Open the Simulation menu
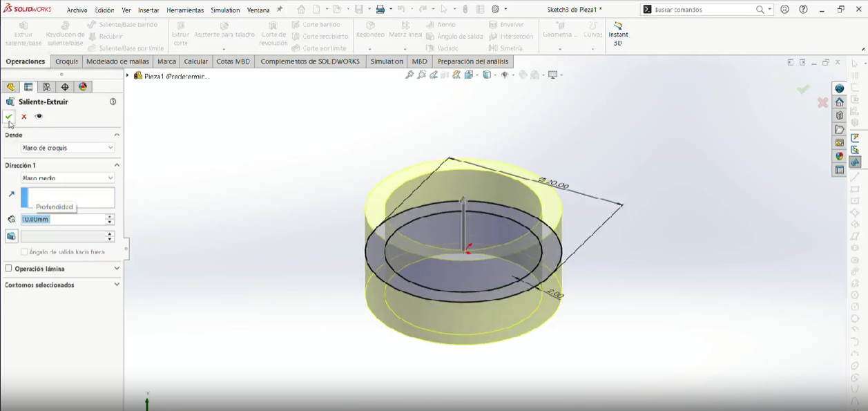 click(x=225, y=10)
